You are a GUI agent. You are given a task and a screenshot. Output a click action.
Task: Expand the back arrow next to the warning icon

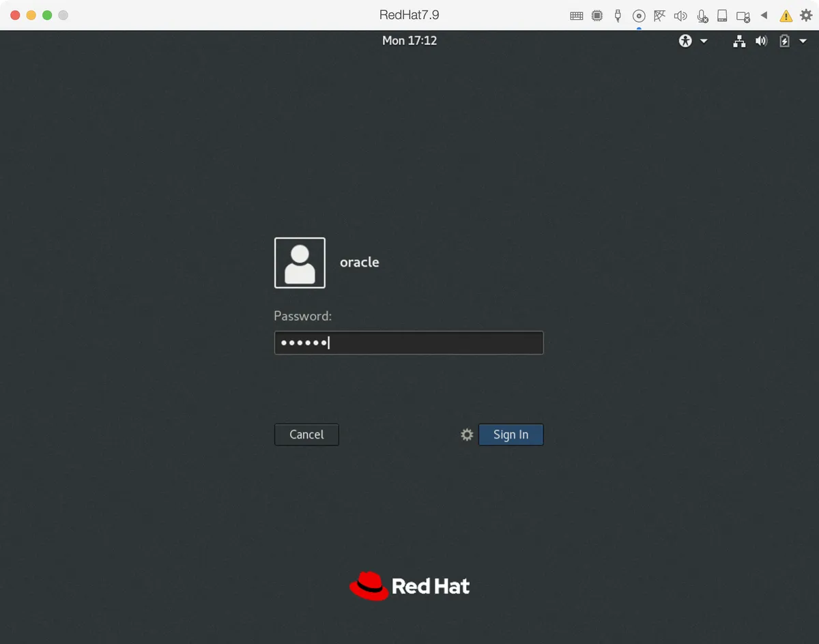point(764,15)
